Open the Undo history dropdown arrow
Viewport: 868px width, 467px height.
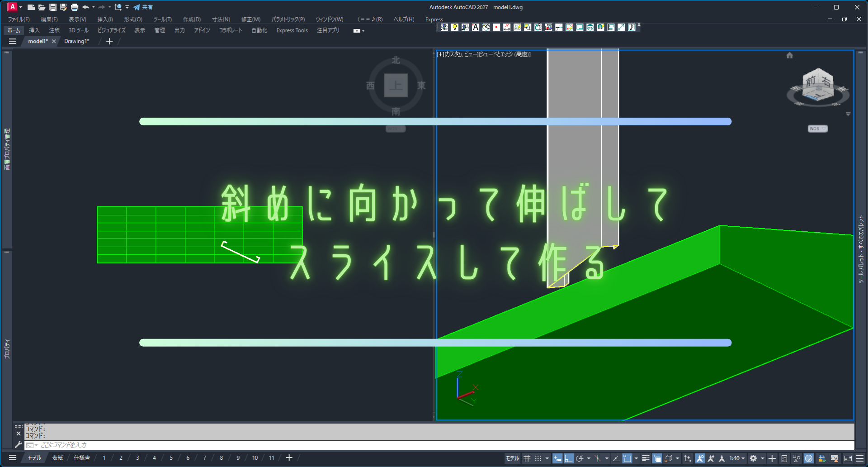click(x=94, y=7)
